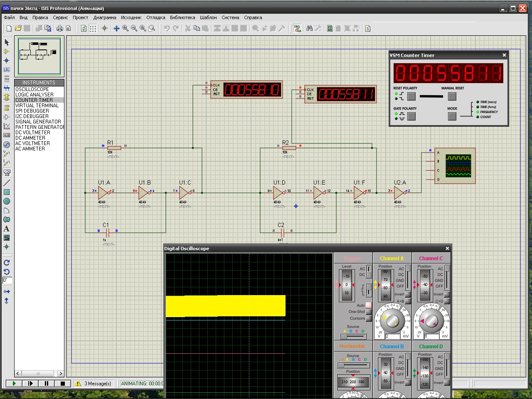This screenshot has width=532, height=399.
Task: Select the Generator mode tool
Action: click(6, 144)
